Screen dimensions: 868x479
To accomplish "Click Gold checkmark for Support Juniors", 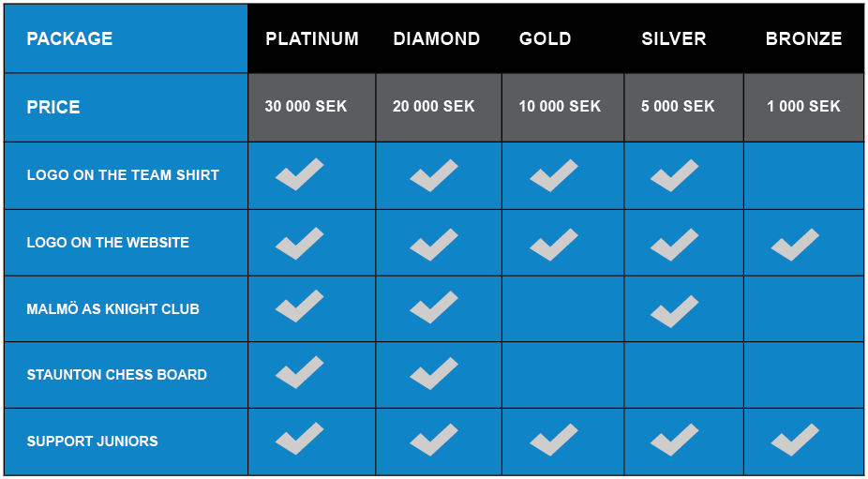I will pyautogui.click(x=554, y=440).
